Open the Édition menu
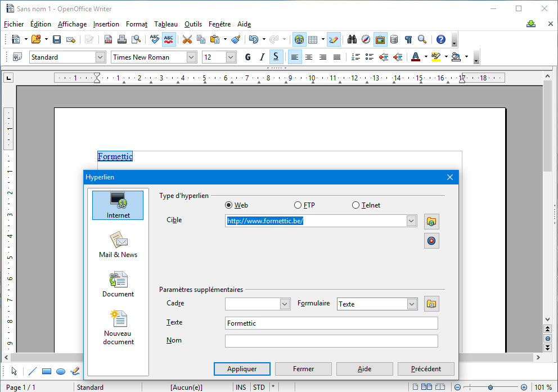Screen dimensions: 558x392 point(40,24)
